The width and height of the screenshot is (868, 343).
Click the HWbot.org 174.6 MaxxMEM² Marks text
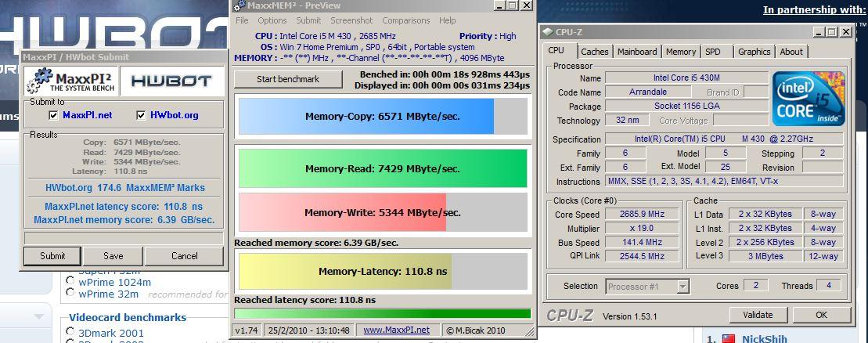pos(125,188)
